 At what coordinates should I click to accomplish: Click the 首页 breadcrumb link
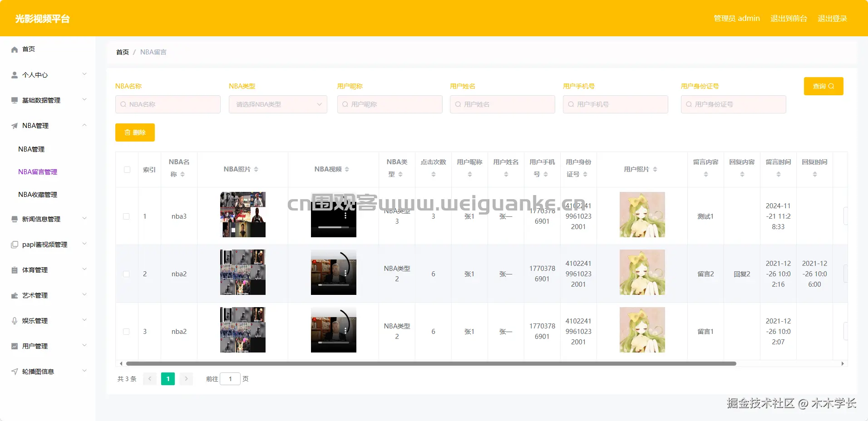tap(123, 52)
